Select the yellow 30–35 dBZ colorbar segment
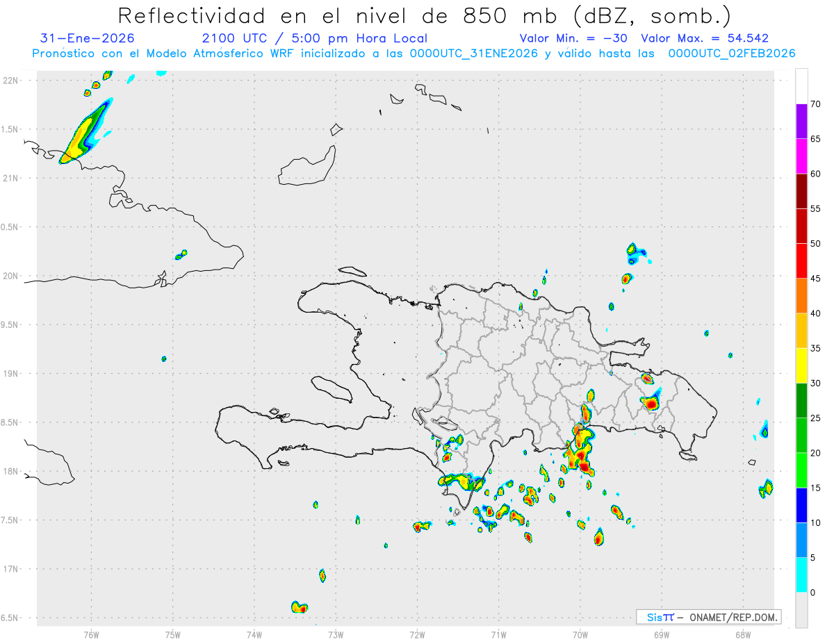This screenshot has width=834, height=644. point(801,365)
